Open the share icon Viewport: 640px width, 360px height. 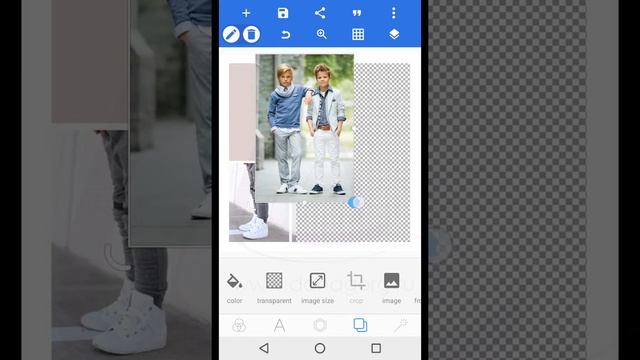pyautogui.click(x=320, y=13)
